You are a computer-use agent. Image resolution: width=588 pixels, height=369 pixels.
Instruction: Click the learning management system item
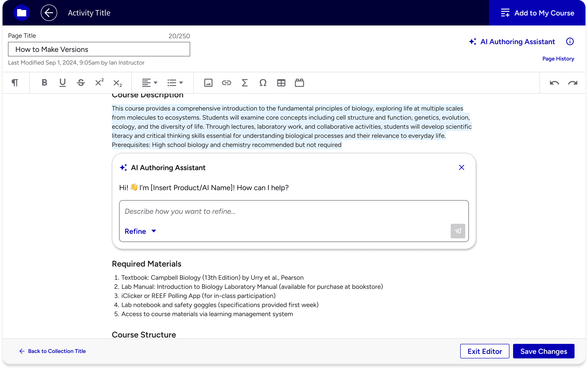[207, 314]
